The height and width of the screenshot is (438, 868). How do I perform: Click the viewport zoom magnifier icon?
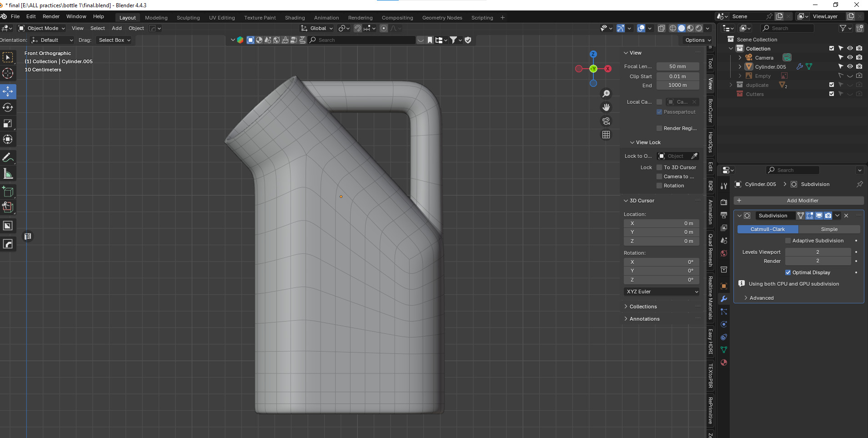click(606, 94)
